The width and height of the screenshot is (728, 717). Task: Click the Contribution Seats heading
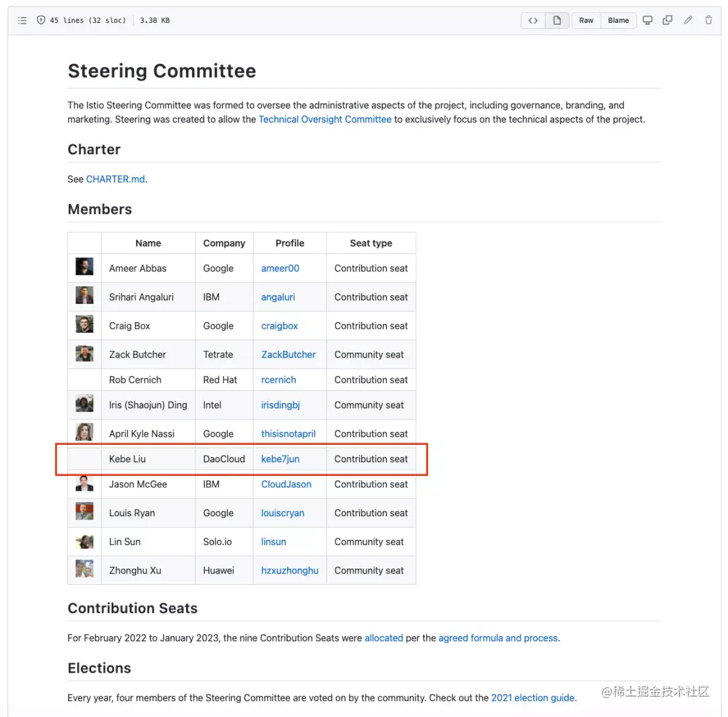click(132, 609)
